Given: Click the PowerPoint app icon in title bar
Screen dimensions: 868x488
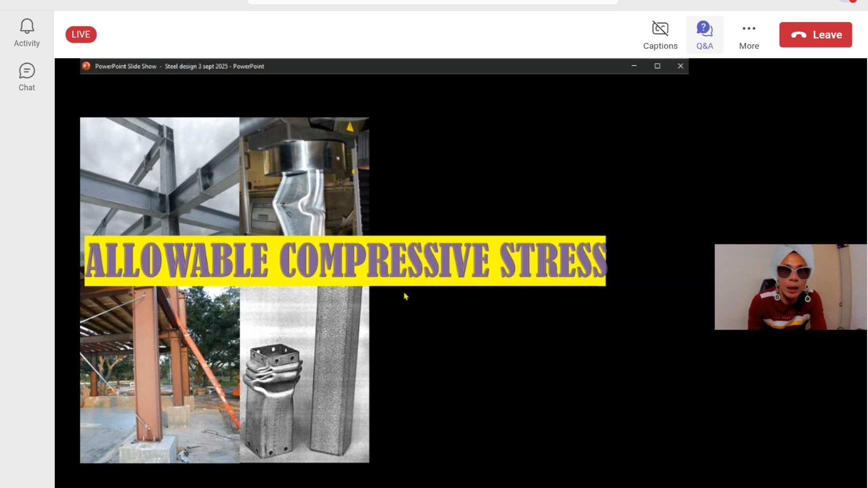Looking at the screenshot, I should point(86,66).
